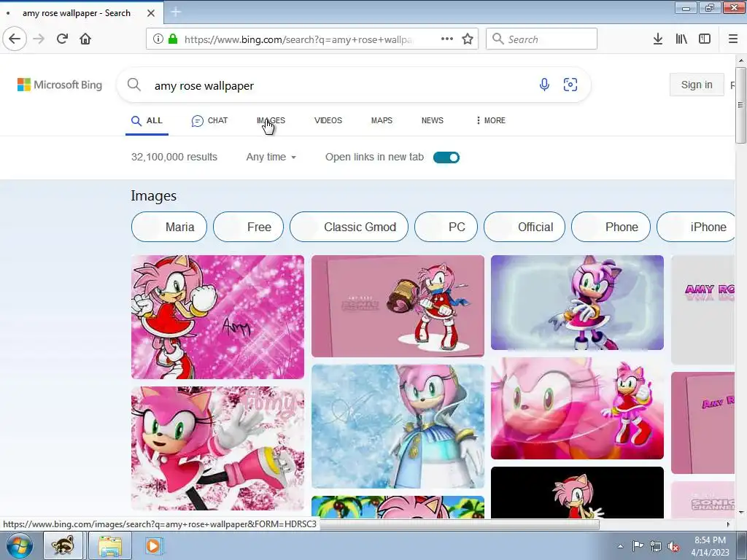Expand the MORE search categories menu
Image resolution: width=747 pixels, height=560 pixels.
[x=490, y=120]
